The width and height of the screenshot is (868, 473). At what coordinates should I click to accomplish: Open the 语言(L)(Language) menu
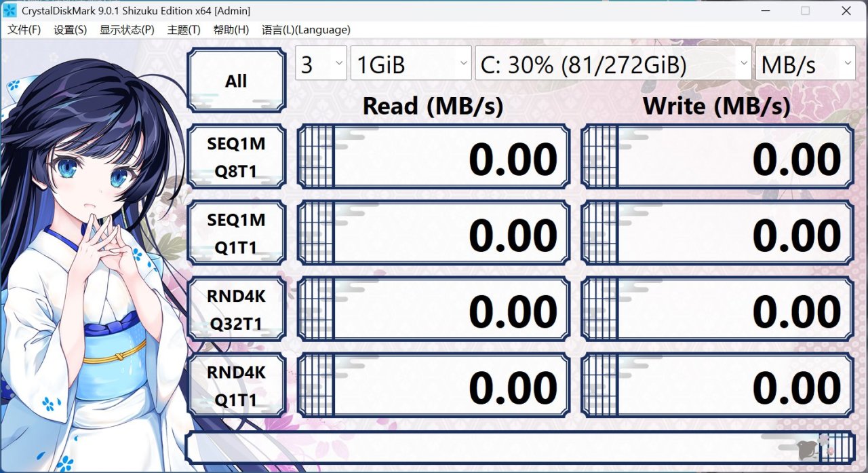[x=306, y=30]
